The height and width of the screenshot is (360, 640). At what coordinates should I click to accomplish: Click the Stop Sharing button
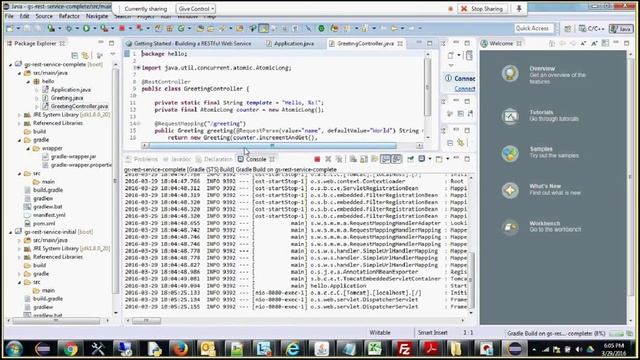click(483, 9)
